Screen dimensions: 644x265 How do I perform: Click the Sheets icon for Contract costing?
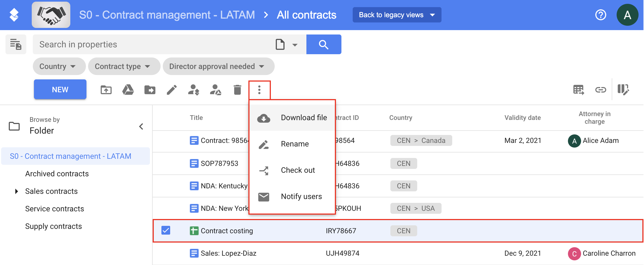point(194,231)
